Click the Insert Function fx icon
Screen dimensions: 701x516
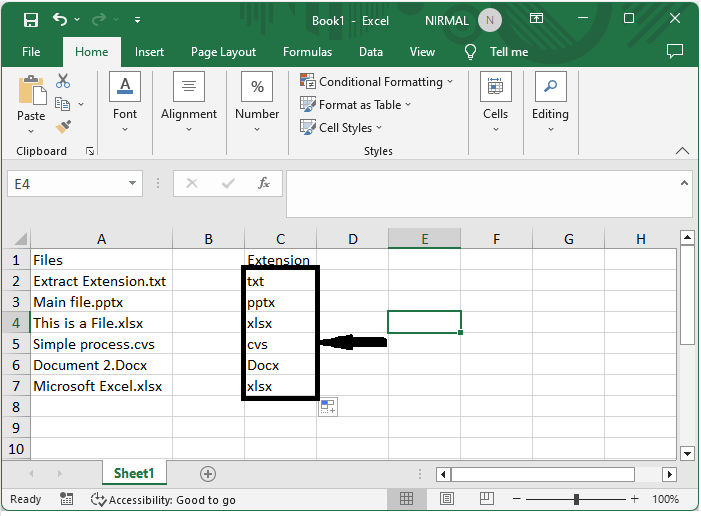264,183
